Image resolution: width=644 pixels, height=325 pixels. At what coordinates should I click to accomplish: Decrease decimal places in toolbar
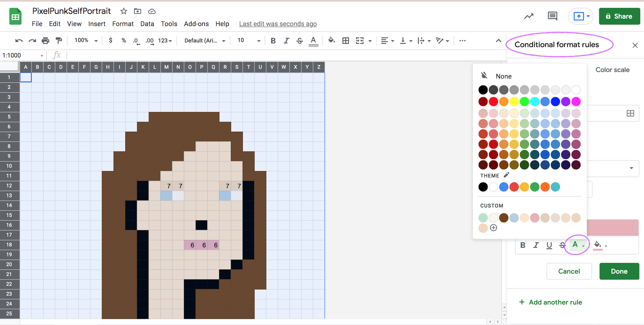coord(136,41)
